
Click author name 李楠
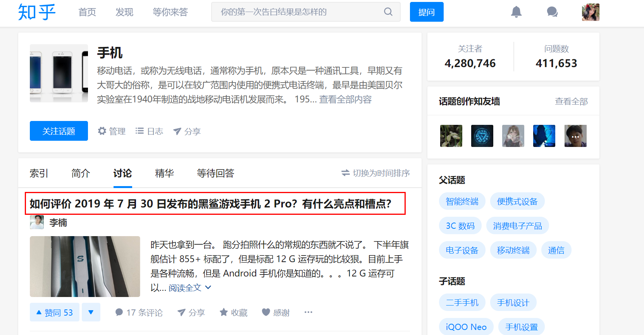(x=59, y=223)
